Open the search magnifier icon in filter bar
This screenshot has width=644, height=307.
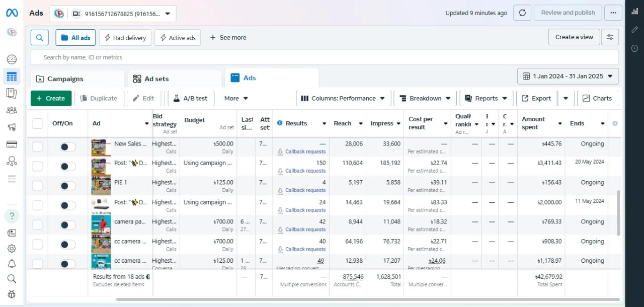click(40, 37)
